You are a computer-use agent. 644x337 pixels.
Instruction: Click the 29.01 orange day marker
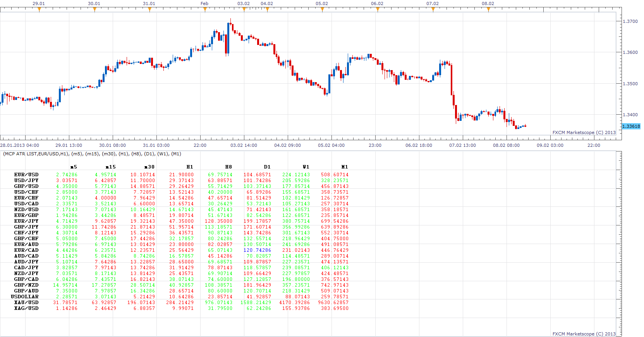click(39, 10)
